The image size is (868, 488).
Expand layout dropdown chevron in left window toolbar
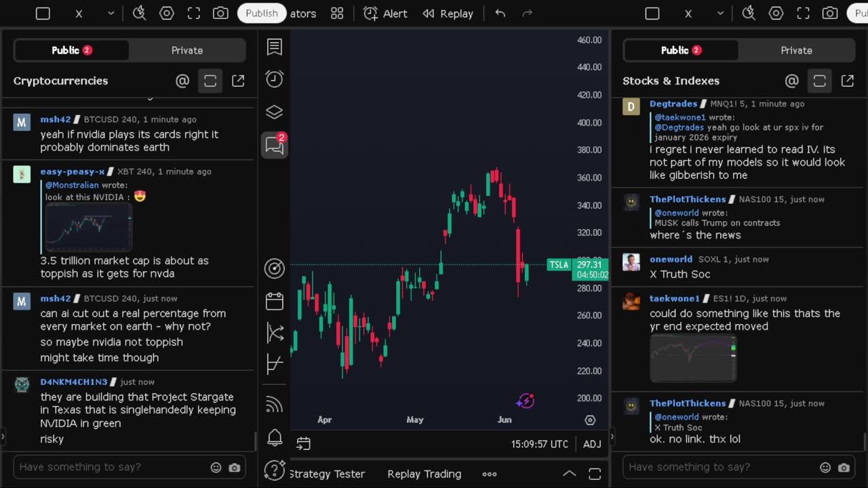click(111, 14)
